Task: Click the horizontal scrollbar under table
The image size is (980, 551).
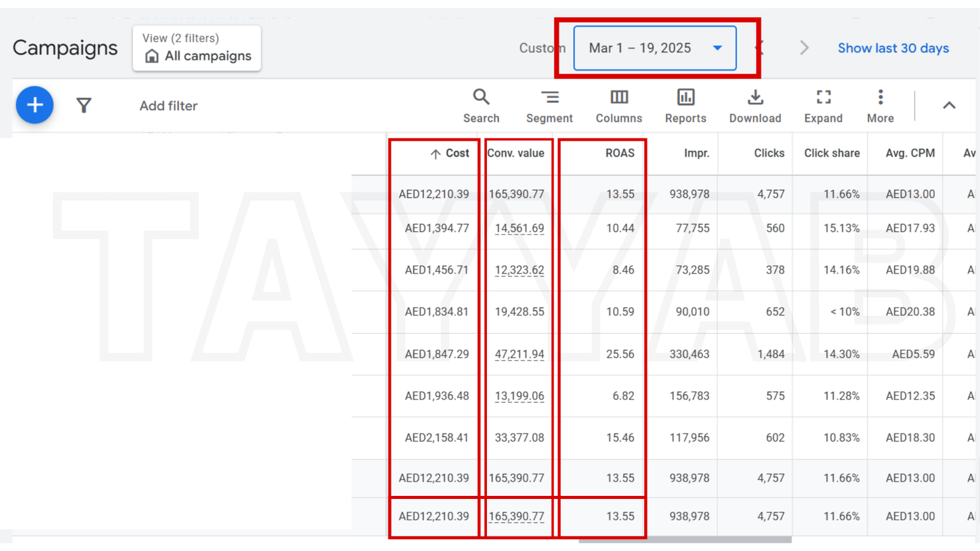Action: 685,540
